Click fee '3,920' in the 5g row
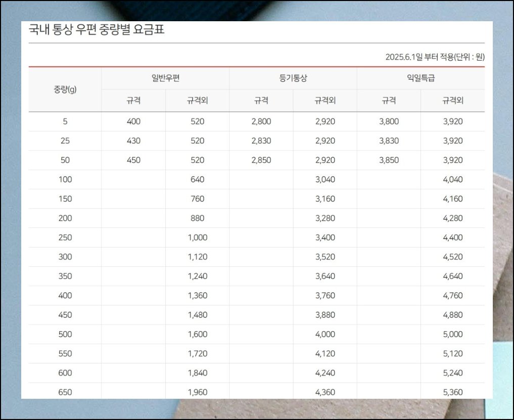Screen dimensions: 514x420 [x=453, y=121]
